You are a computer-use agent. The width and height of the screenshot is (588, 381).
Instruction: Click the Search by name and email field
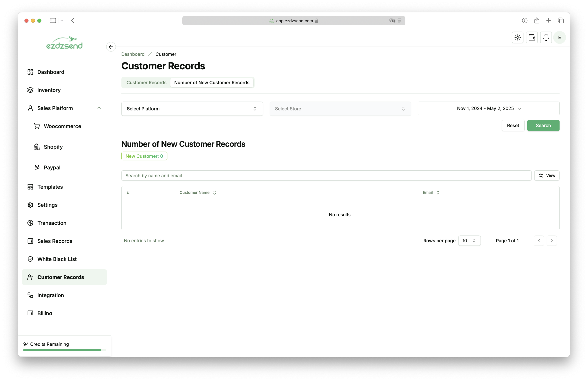(x=326, y=175)
